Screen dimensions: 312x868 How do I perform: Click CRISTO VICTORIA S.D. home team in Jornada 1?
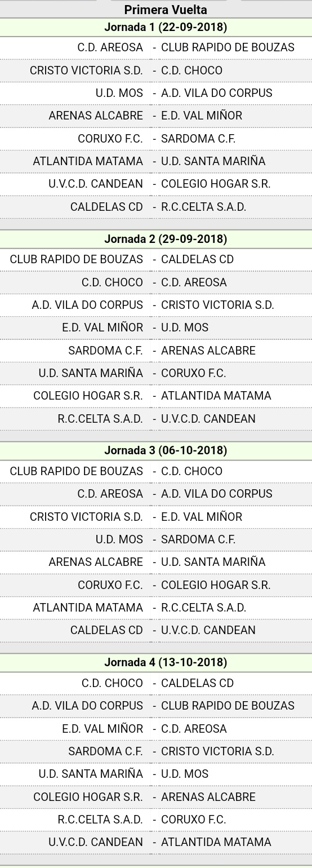click(x=86, y=70)
